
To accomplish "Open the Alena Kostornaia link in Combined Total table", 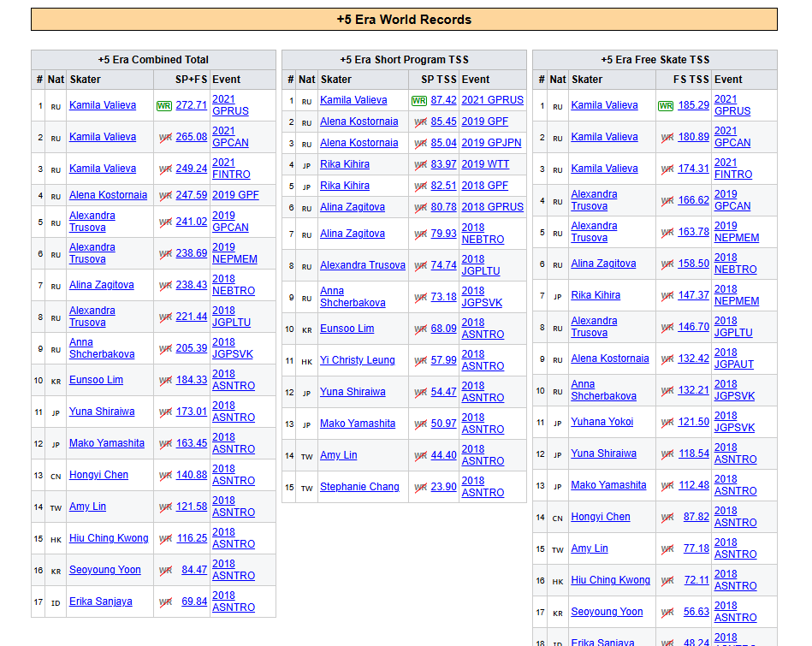I will (x=108, y=195).
